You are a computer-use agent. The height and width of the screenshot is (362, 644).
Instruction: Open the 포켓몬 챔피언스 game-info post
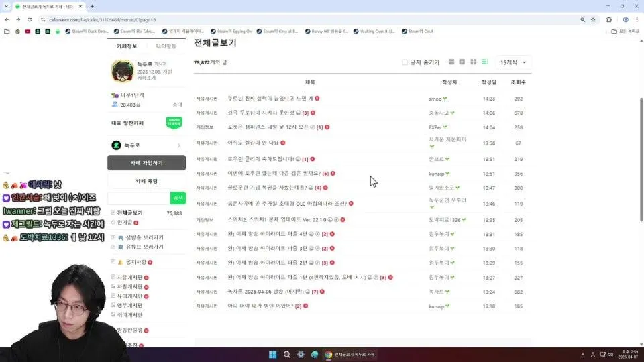(268, 127)
